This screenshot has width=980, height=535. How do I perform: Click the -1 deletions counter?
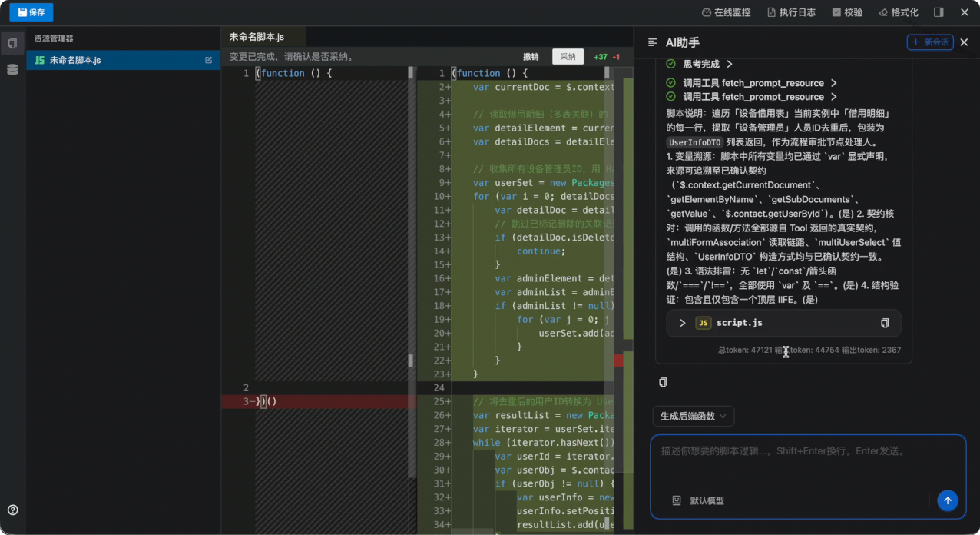tap(616, 57)
